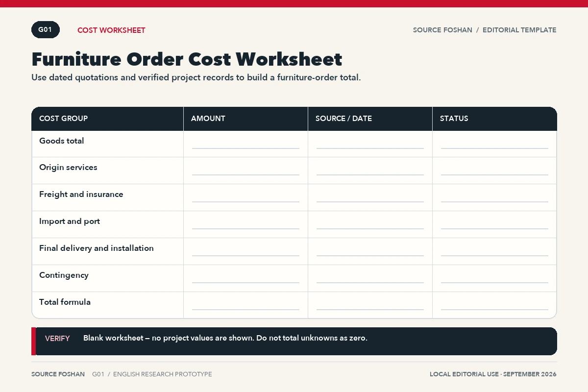Viewport: 588px width, 392px height.
Task: Click the Status field for Total formula
Action: coord(494,305)
